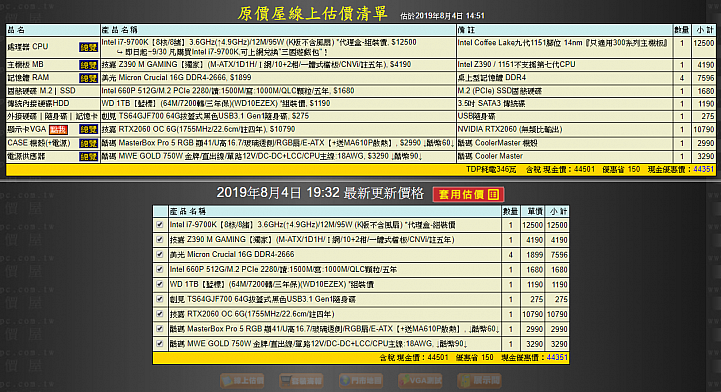
Task: Click WD 1TB entry in top table
Action: (x=216, y=103)
